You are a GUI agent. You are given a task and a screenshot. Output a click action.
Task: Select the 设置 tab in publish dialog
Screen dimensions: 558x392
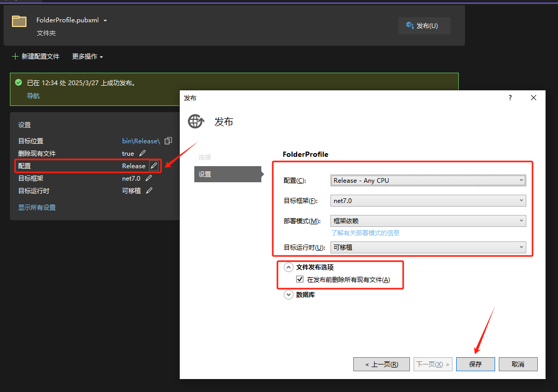tap(227, 174)
